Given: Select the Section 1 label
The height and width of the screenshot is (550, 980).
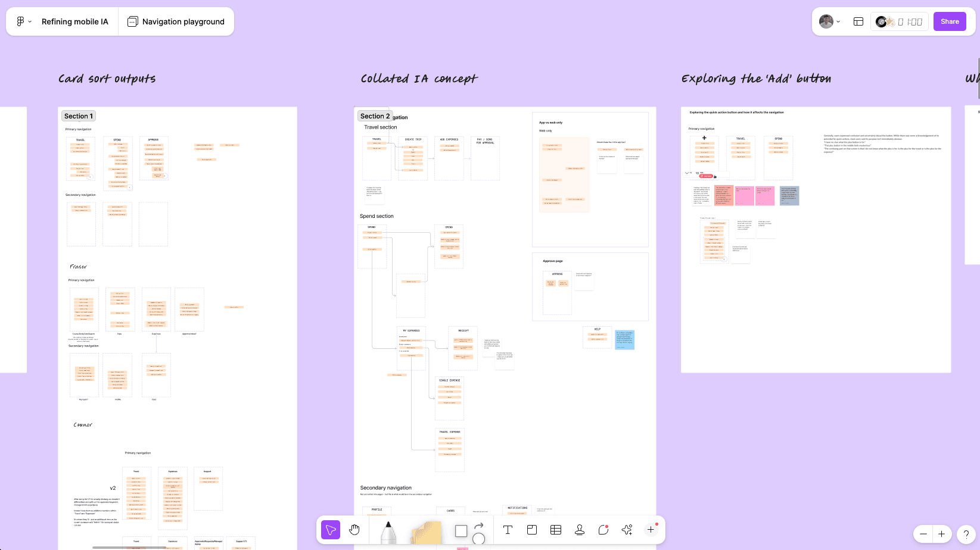Looking at the screenshot, I should [79, 116].
